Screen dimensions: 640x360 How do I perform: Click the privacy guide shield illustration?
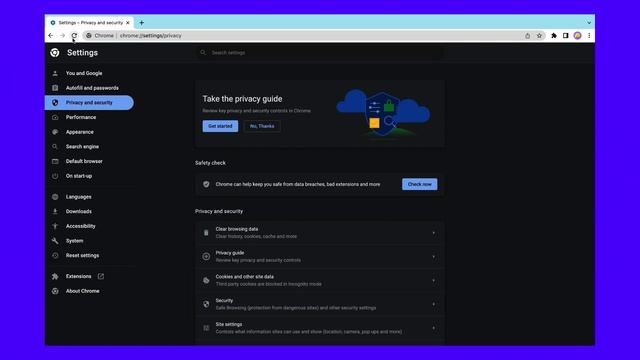coord(383,114)
